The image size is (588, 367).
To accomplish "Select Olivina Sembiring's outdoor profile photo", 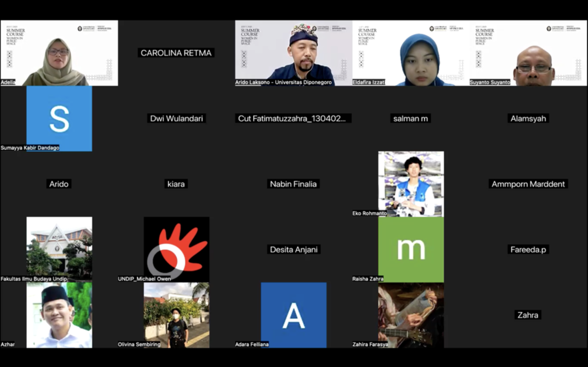I will point(176,315).
